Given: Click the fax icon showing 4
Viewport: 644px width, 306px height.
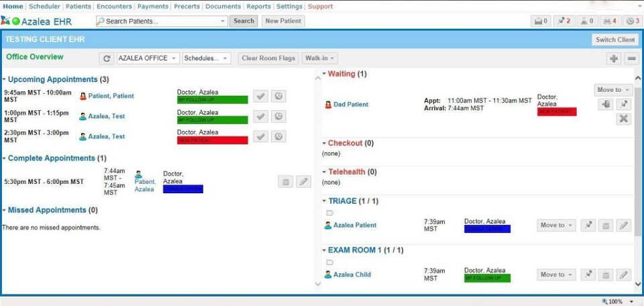Looking at the screenshot, I should pos(610,21).
